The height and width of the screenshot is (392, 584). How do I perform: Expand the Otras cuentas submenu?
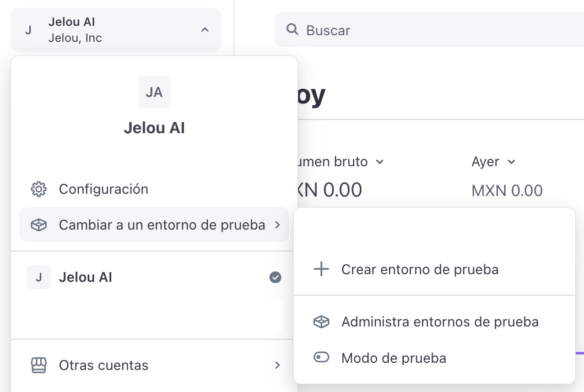(104, 365)
